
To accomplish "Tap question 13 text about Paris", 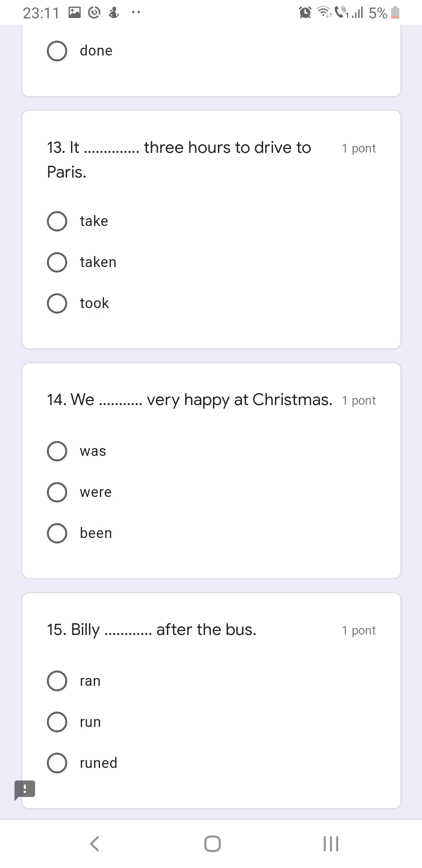I will click(179, 160).
